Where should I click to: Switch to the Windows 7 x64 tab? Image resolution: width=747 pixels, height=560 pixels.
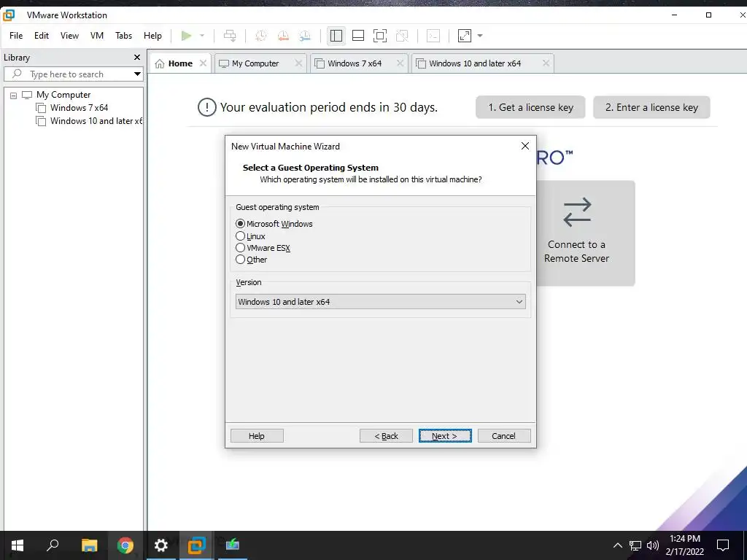coord(355,63)
